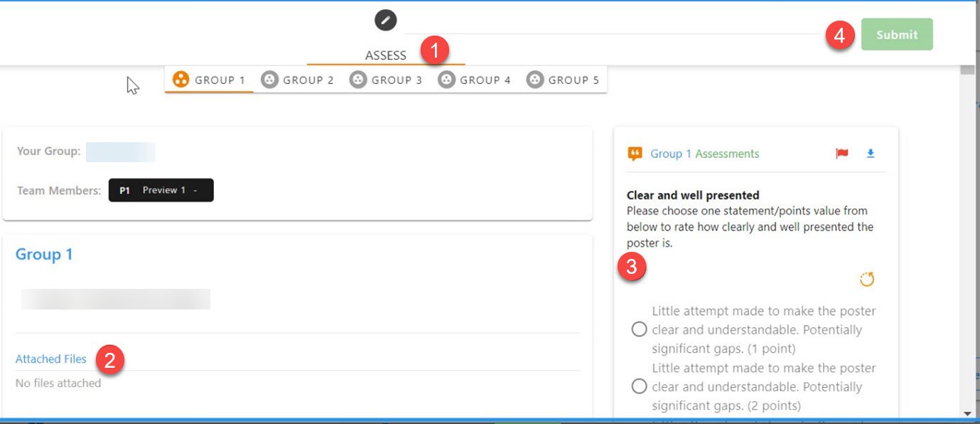Screen dimensions: 980x424
Task: Click the pencil edit icon above ASSESS
Action: 385,20
